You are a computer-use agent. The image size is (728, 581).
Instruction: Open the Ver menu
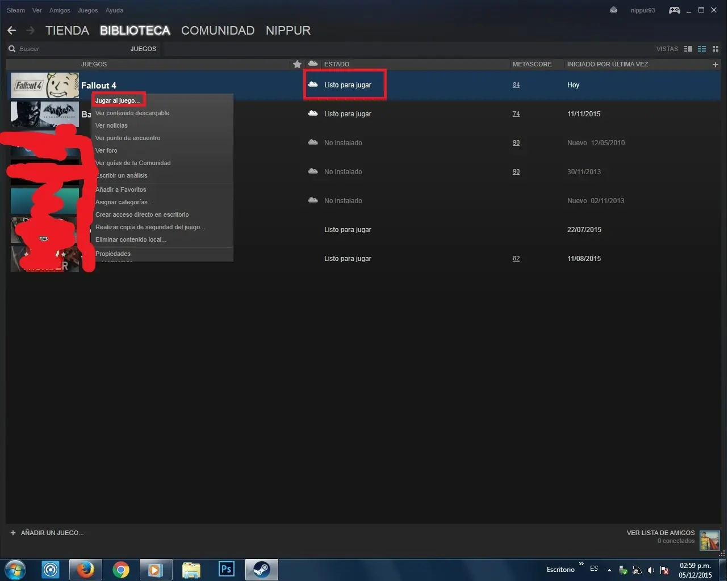point(37,10)
